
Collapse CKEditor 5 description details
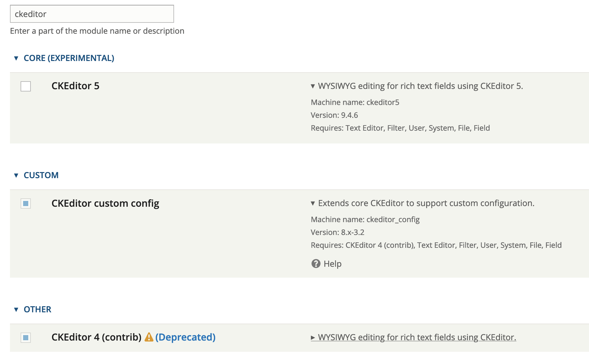coord(417,86)
